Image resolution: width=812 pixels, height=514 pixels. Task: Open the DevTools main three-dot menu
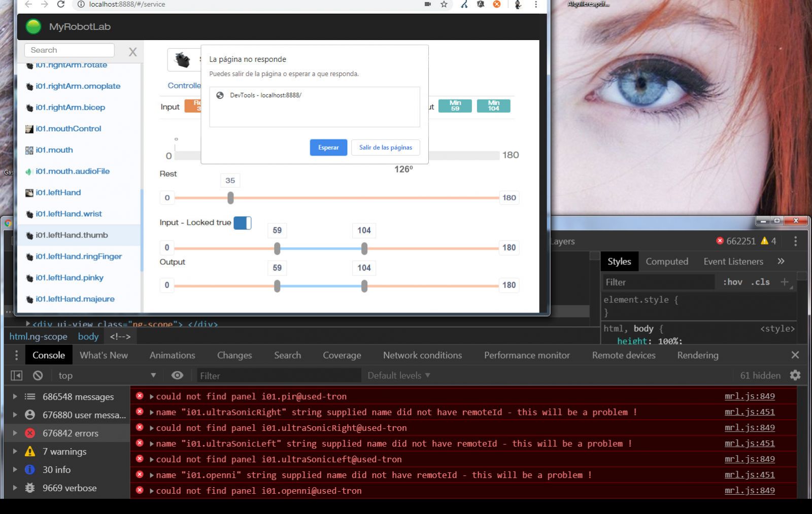(x=795, y=241)
